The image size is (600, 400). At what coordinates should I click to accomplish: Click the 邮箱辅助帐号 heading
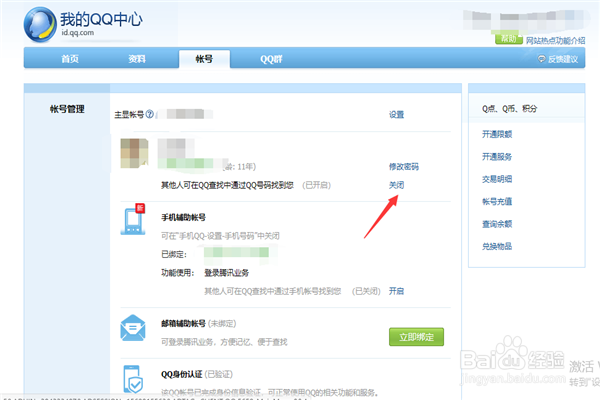coord(183,323)
